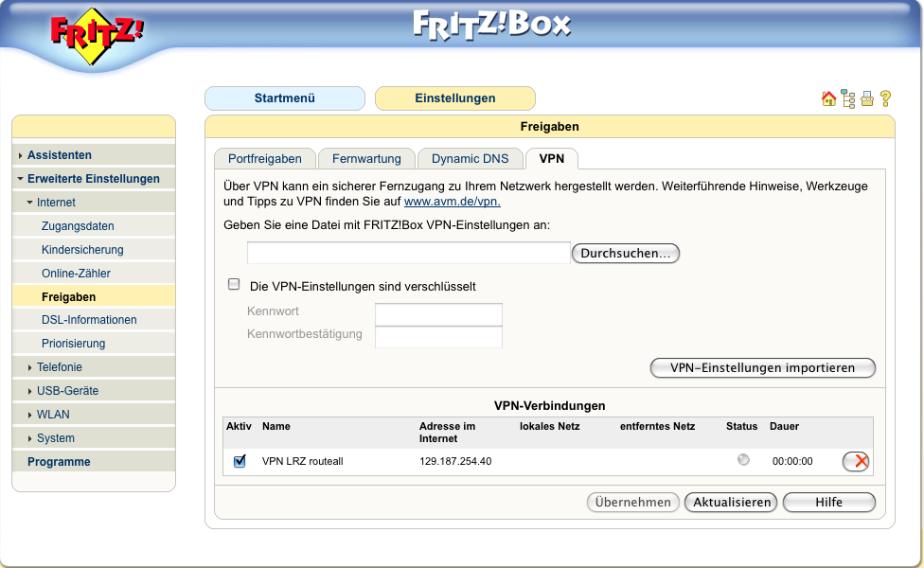Delete VPN LRZ routeall with red X
The image size is (924, 568).
coord(857,461)
